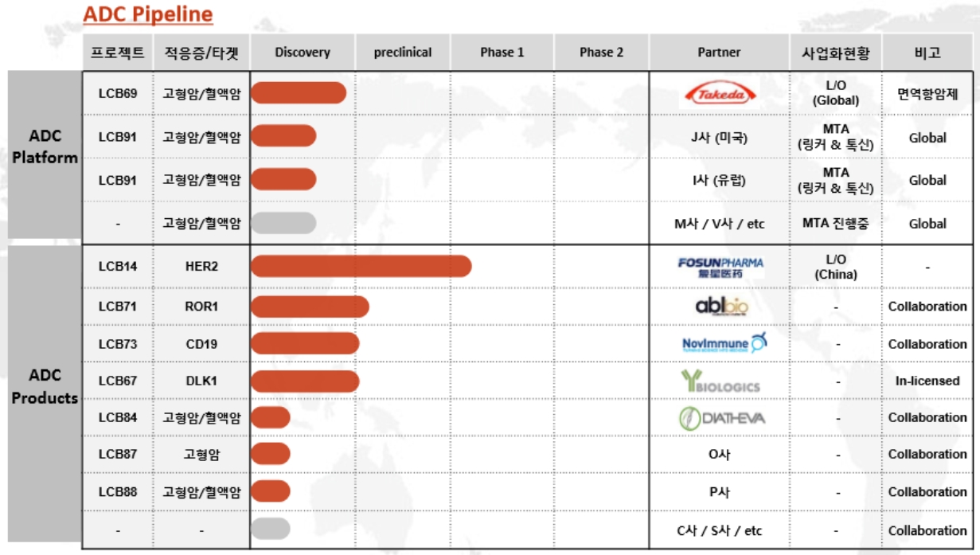The height and width of the screenshot is (555, 980).
Task: Click the LCB14 HER2 orange progress bar
Action: (361, 266)
